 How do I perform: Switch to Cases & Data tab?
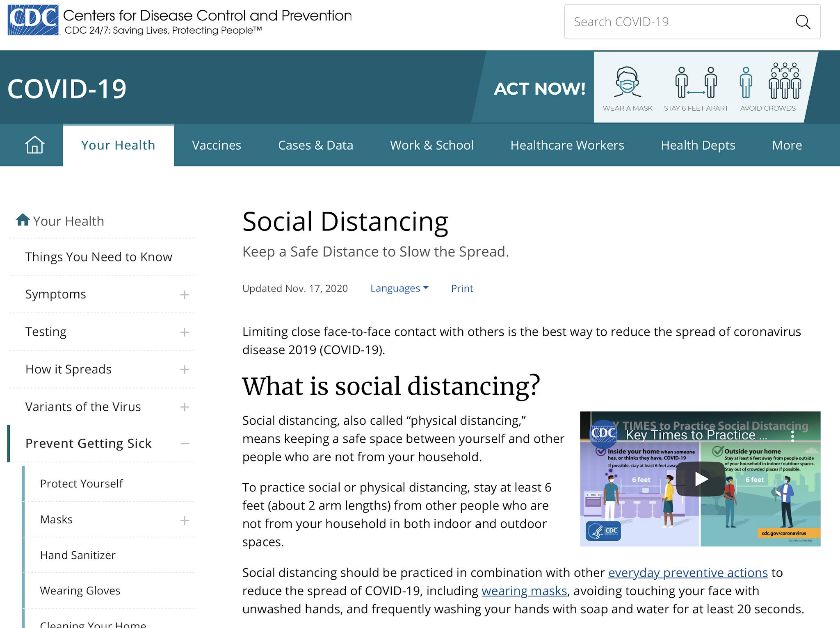click(x=315, y=145)
